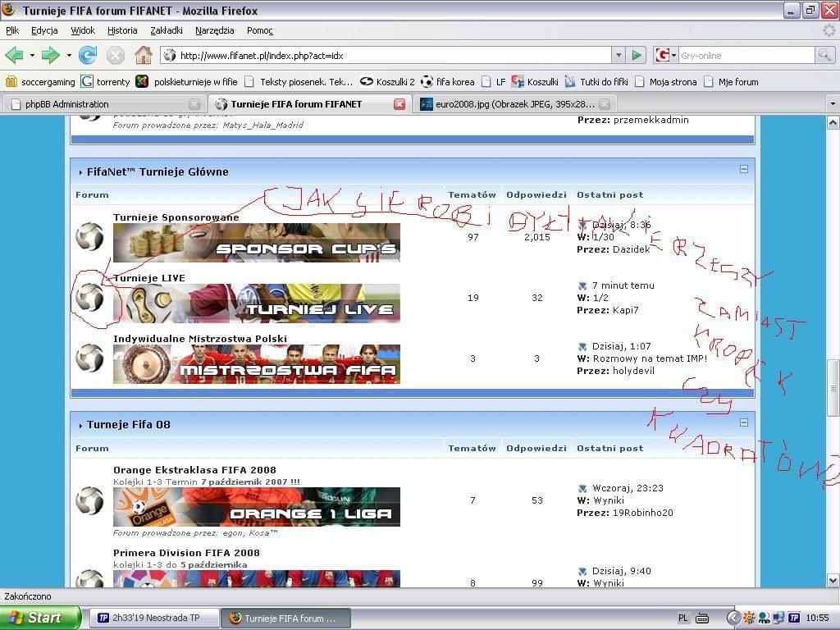Open the fifa korea bookmark
This screenshot has height=630, width=840.
click(448, 82)
